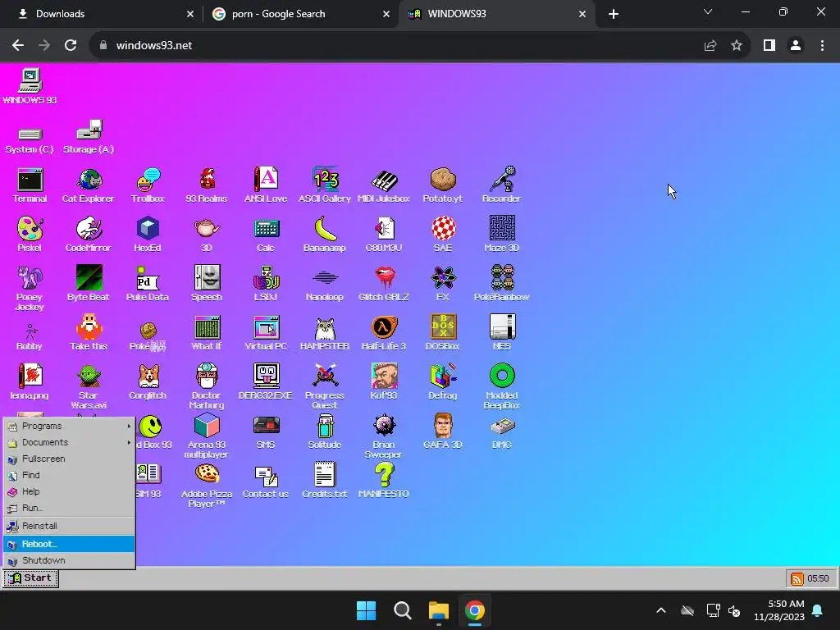Viewport: 840px width, 630px height.
Task: Switch to the Downloads browser tab
Action: pos(102,14)
